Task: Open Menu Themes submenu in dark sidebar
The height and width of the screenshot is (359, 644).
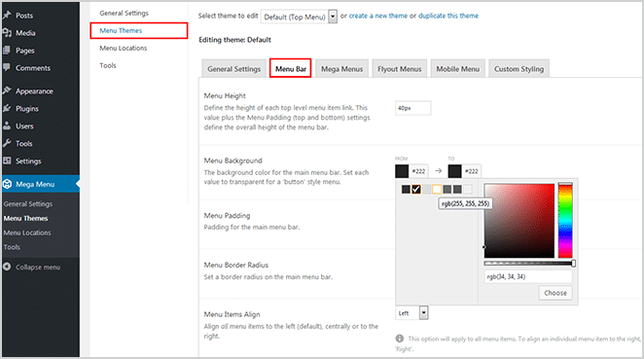Action: point(25,218)
